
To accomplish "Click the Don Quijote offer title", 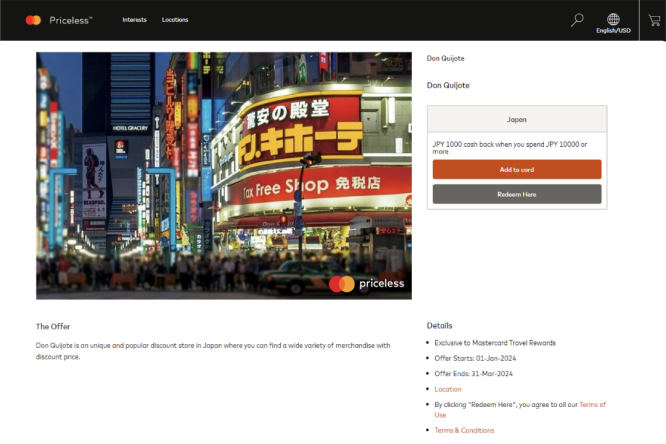I will tap(448, 85).
